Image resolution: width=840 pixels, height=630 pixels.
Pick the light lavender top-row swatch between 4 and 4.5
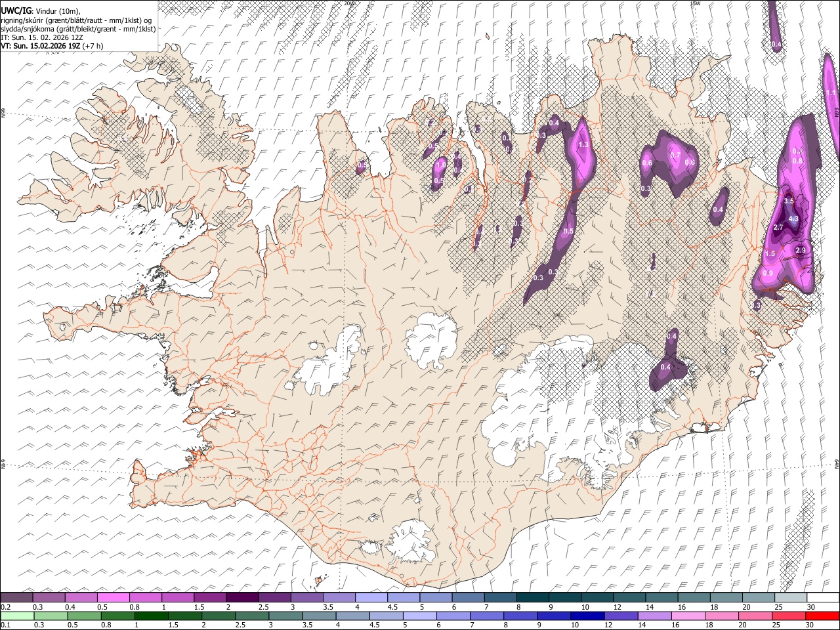click(371, 598)
